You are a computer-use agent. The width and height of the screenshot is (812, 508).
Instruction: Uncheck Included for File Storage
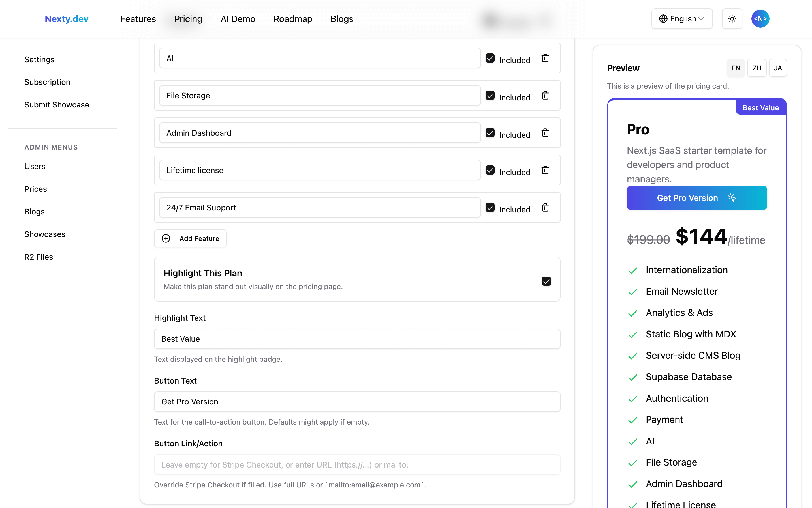click(x=490, y=95)
